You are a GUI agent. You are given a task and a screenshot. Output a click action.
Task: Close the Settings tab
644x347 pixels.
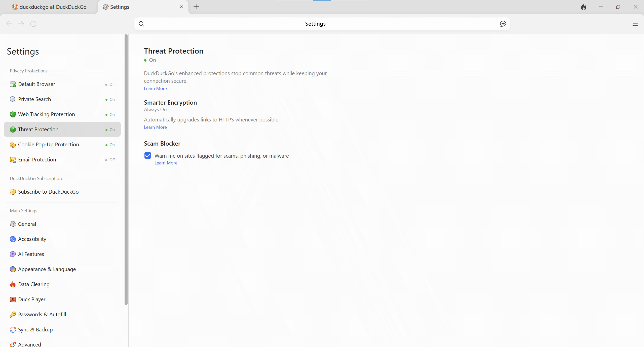[181, 7]
